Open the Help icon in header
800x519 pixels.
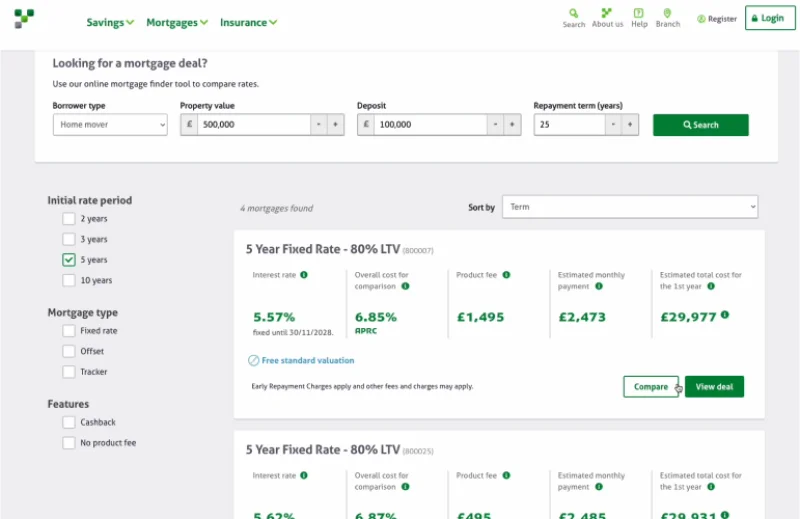pyautogui.click(x=639, y=18)
